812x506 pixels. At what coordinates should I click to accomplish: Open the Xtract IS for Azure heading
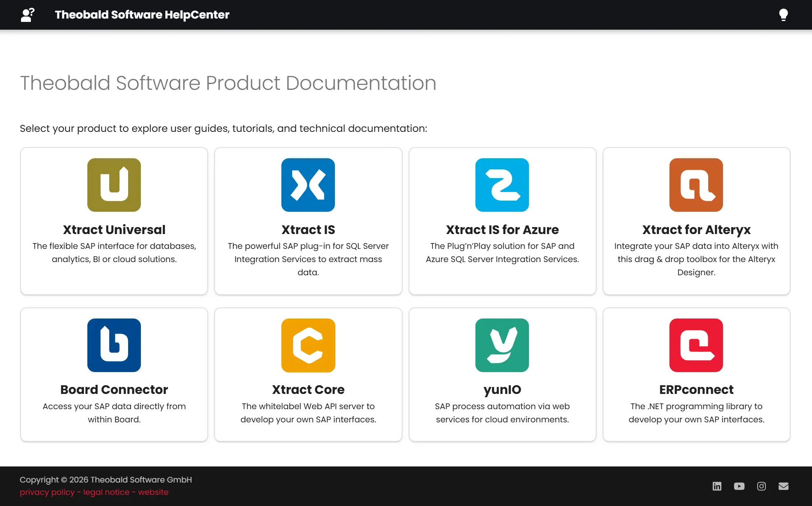click(x=502, y=230)
